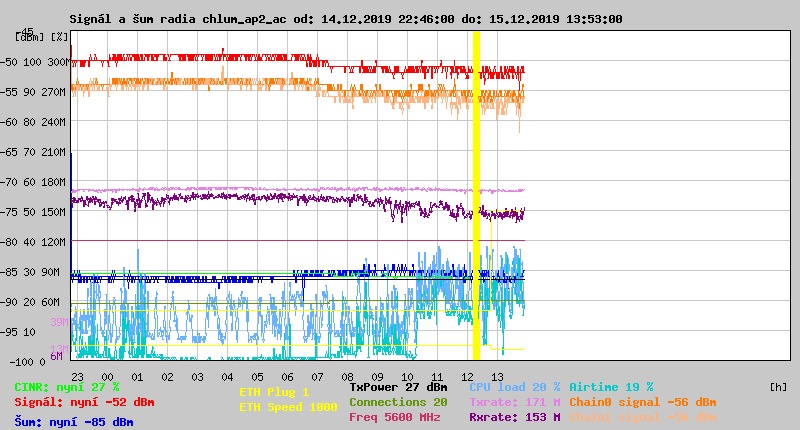Click the pink '39M' rate marker label
This screenshot has width=800, height=430.
(59, 322)
